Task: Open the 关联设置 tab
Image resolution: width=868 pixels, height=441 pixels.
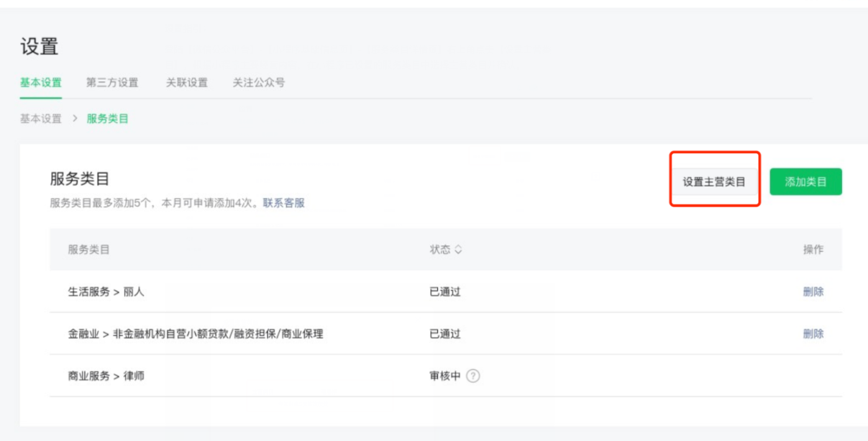Action: 187,83
